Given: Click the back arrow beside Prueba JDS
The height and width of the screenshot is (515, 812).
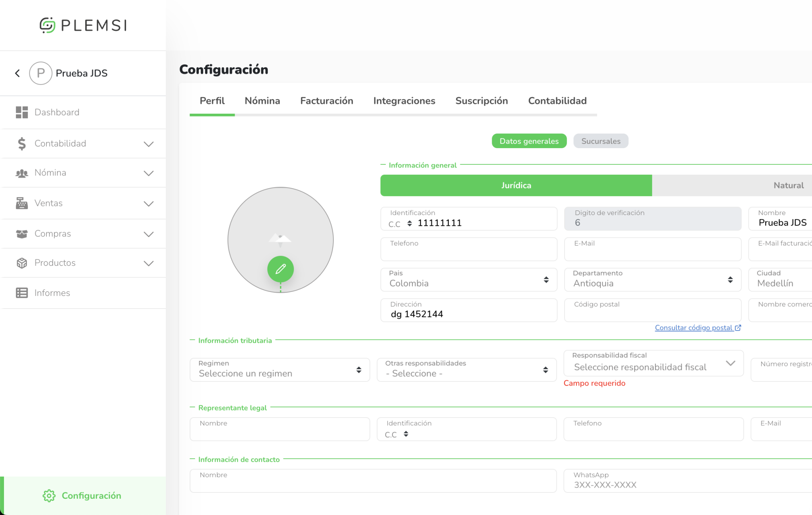Looking at the screenshot, I should 17,73.
